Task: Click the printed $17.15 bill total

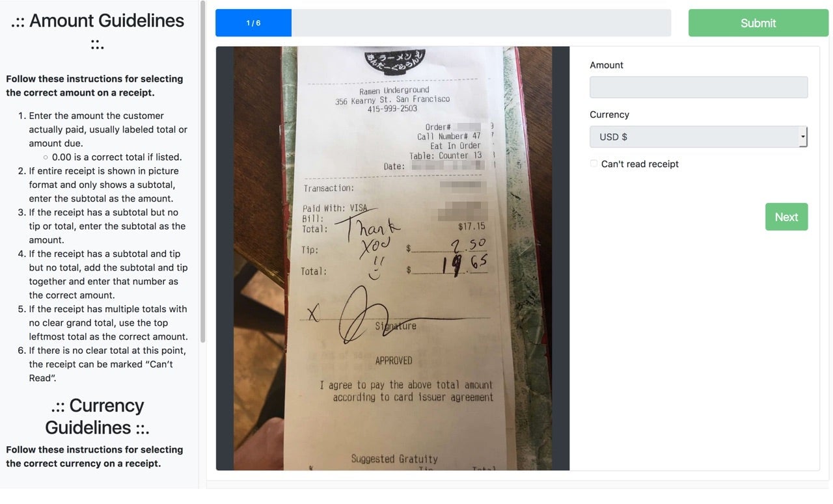Action: pos(472,226)
